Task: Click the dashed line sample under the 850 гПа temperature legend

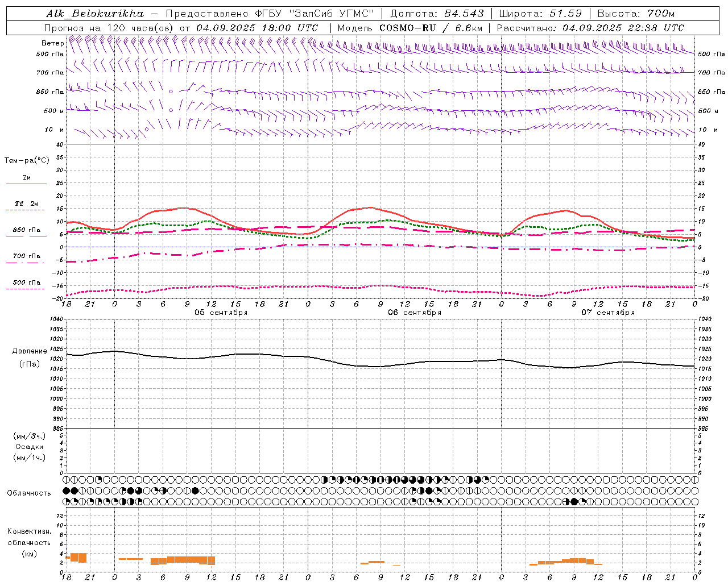Action: coord(26,236)
